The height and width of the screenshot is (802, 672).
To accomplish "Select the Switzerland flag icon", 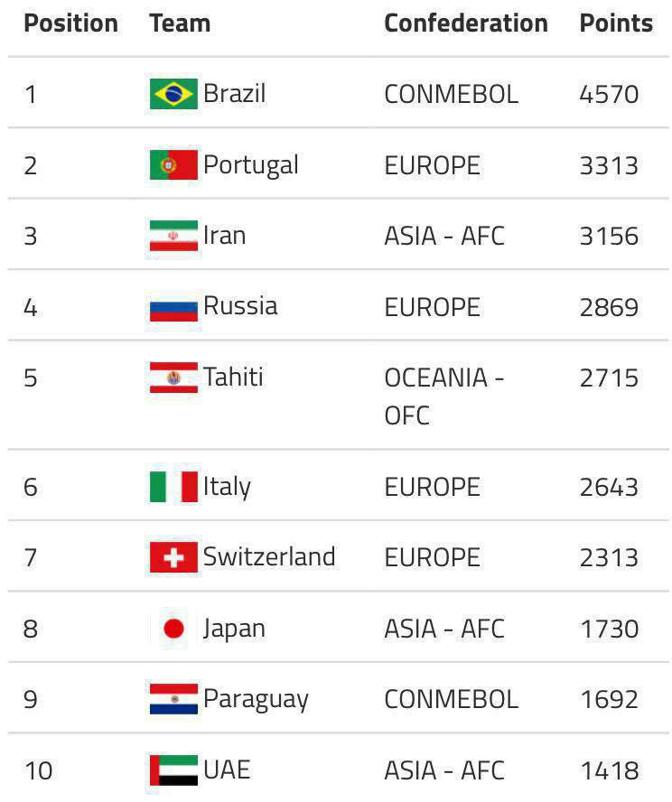I will [x=173, y=557].
